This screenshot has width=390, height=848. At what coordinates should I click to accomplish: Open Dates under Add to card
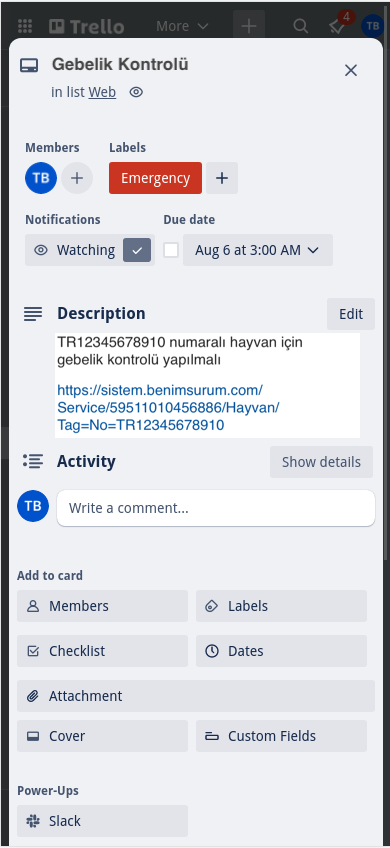click(x=281, y=651)
